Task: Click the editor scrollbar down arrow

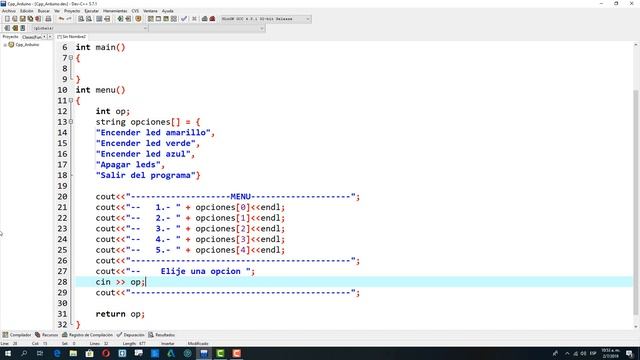Action: click(636, 327)
